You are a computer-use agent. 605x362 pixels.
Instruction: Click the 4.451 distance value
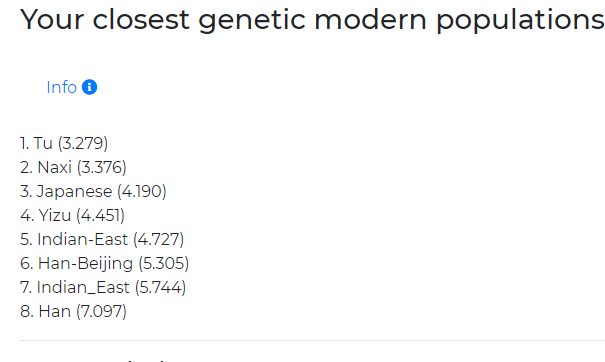tap(101, 215)
